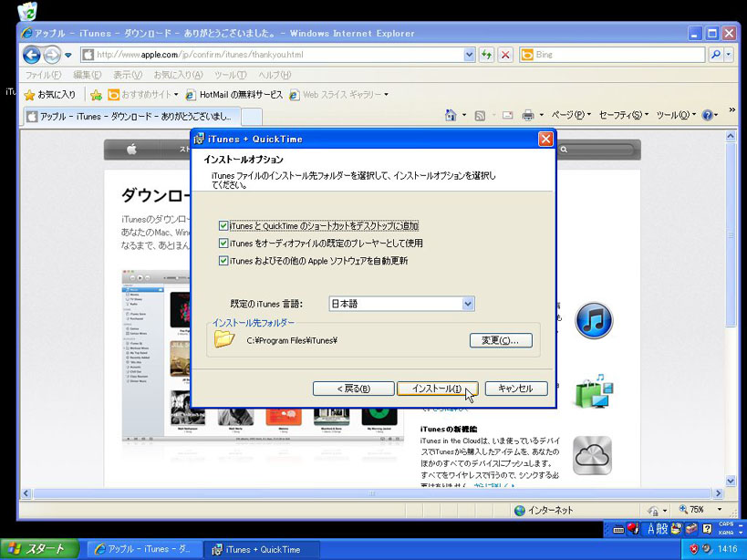The image size is (747, 560).
Task: Click the iCloud cloud icon
Action: (x=592, y=456)
